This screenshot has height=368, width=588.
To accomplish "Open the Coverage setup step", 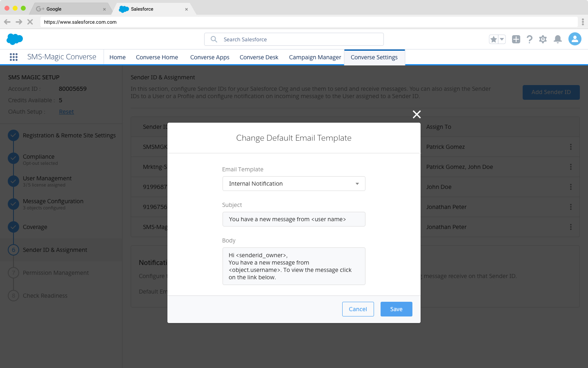I will click(x=35, y=227).
